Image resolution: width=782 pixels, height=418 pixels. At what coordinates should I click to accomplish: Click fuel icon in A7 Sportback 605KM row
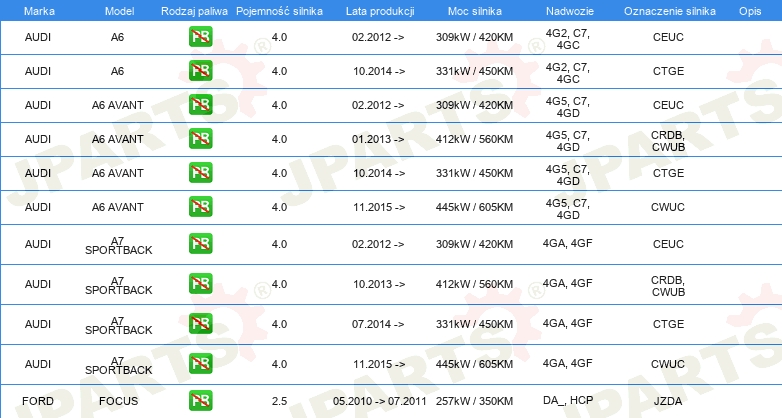click(201, 364)
